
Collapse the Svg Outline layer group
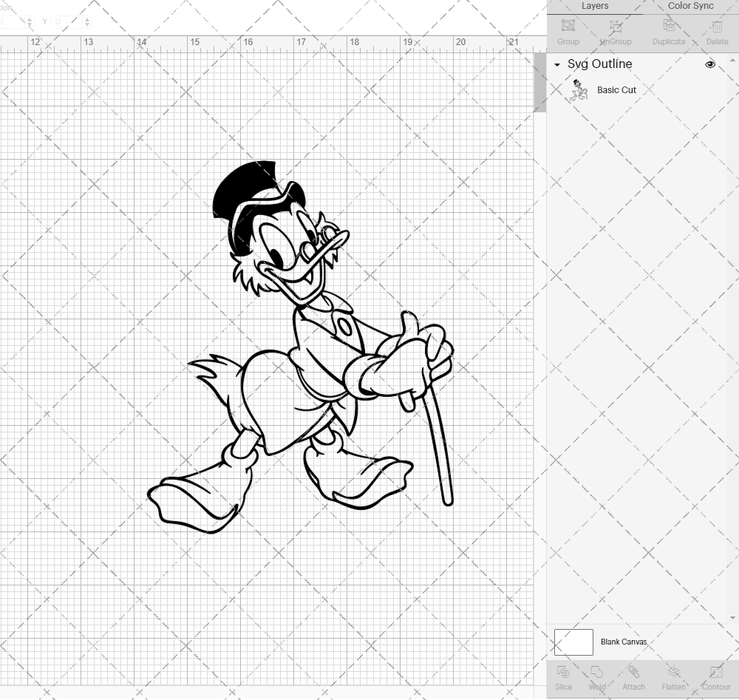click(556, 64)
